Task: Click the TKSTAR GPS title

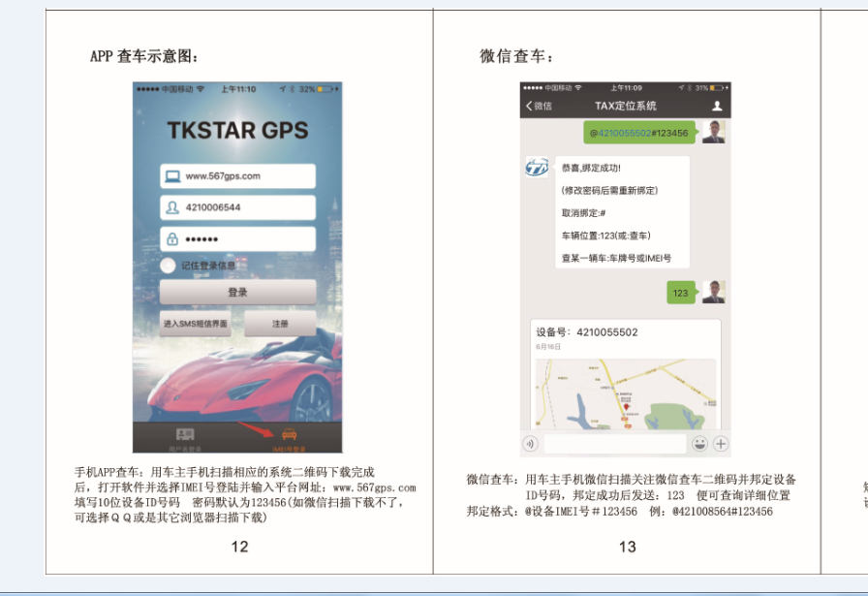Action: [x=237, y=130]
